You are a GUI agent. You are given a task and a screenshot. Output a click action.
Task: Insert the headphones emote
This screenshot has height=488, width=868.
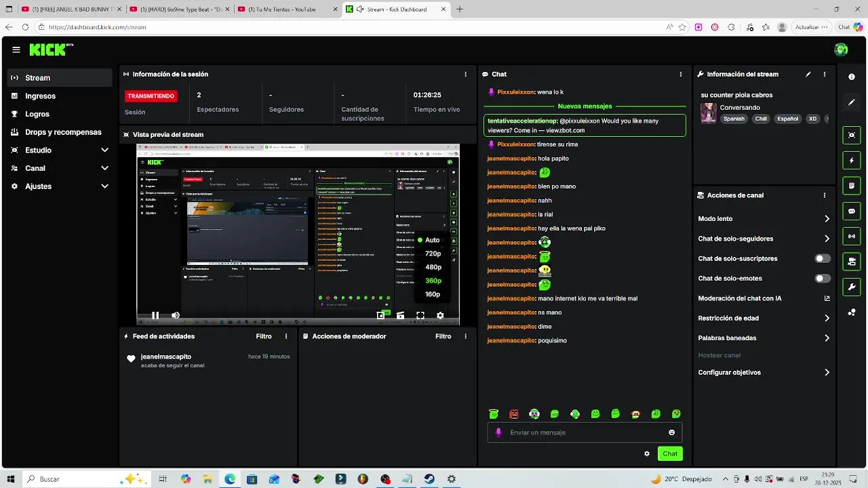tap(534, 414)
